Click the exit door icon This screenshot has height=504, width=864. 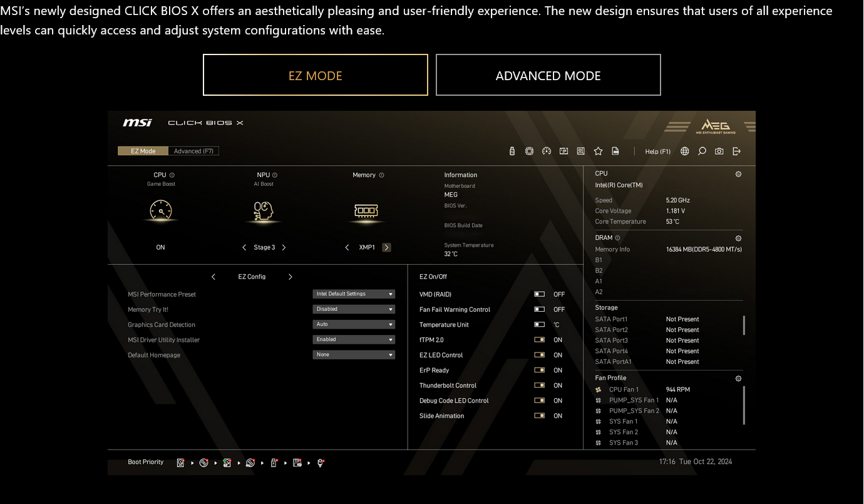[736, 151]
